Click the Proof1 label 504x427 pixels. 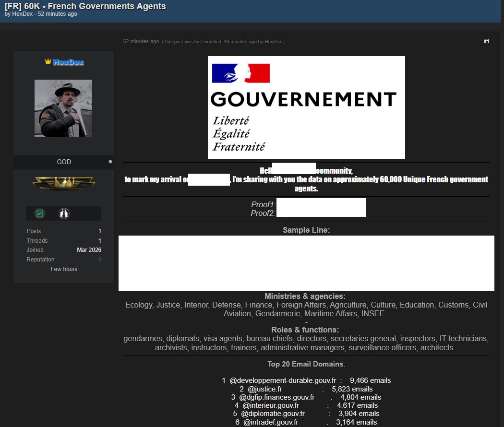coord(263,204)
